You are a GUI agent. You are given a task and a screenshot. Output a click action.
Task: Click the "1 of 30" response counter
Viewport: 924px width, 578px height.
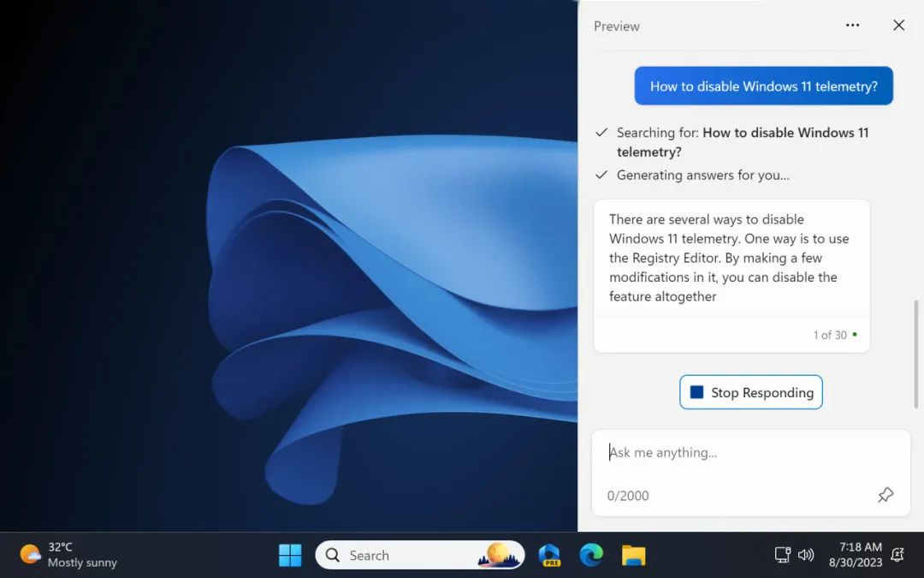point(830,335)
